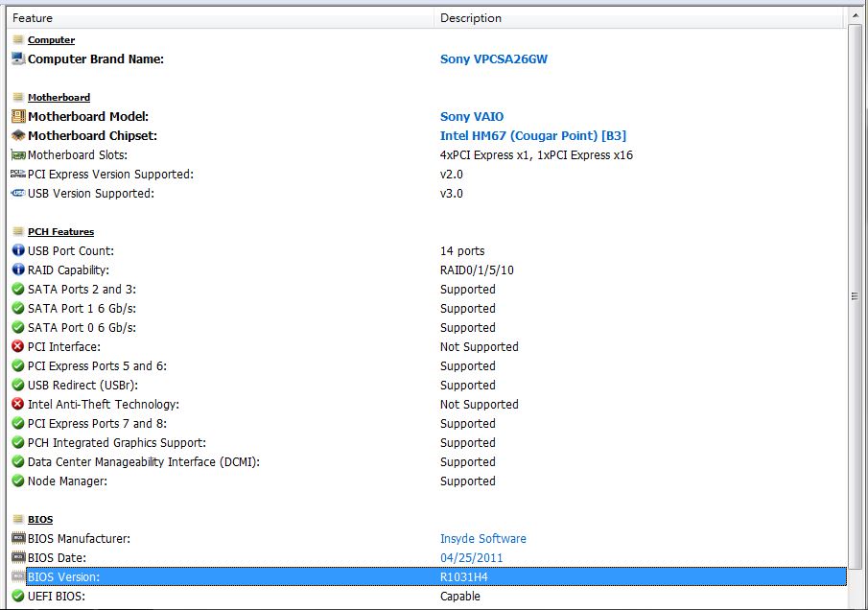Image resolution: width=868 pixels, height=610 pixels.
Task: Select the BIOS section header
Action: pos(40,519)
